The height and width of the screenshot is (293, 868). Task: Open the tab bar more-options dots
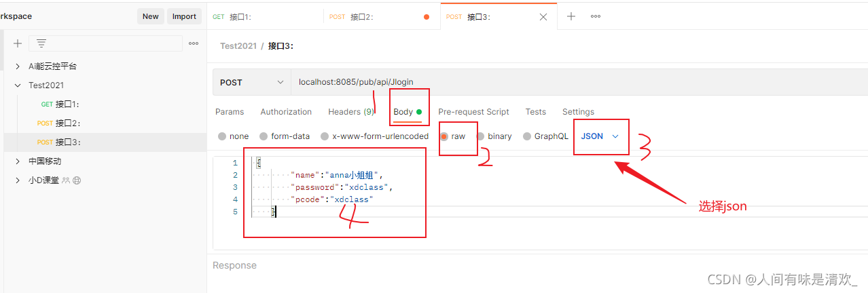596,17
